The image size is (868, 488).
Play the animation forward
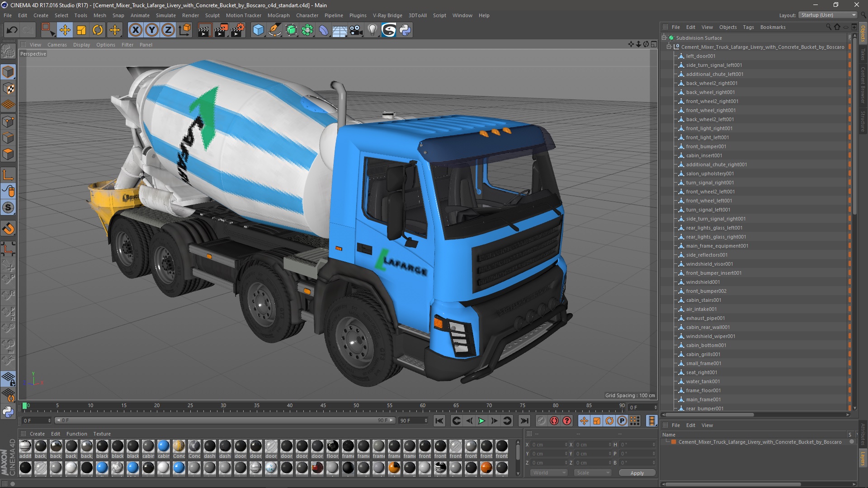(x=482, y=421)
